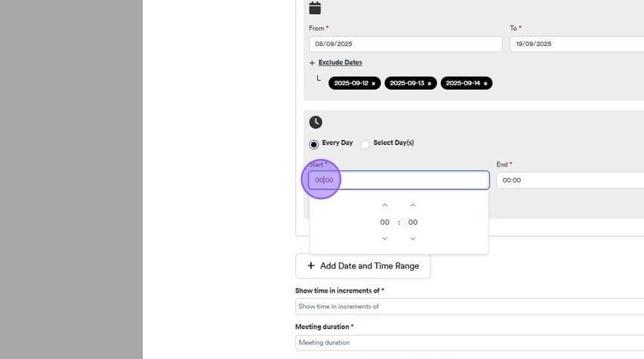Click the End time input field
This screenshot has width=644, height=359.
coord(570,180)
